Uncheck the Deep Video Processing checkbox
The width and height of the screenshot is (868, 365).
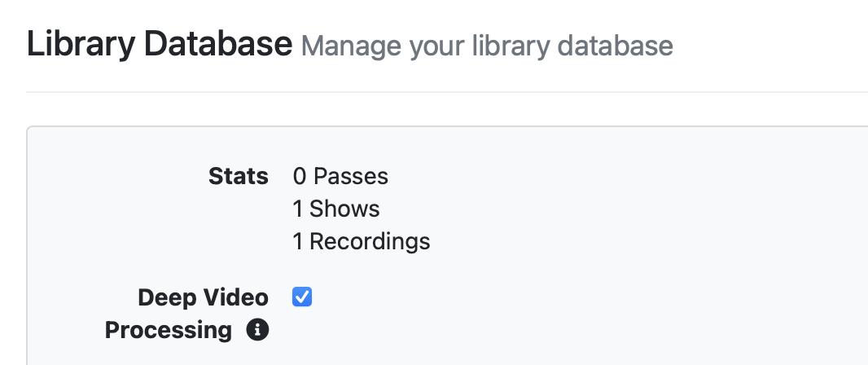coord(302,297)
